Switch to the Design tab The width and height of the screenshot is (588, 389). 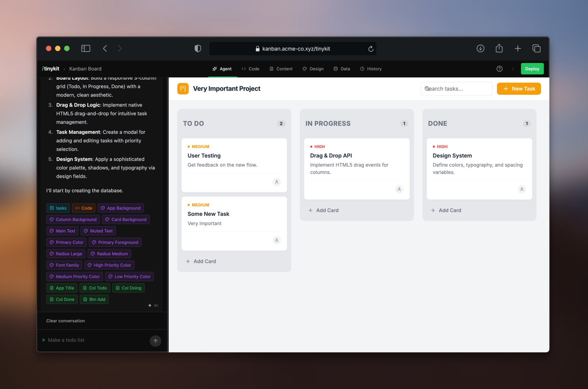pyautogui.click(x=313, y=68)
